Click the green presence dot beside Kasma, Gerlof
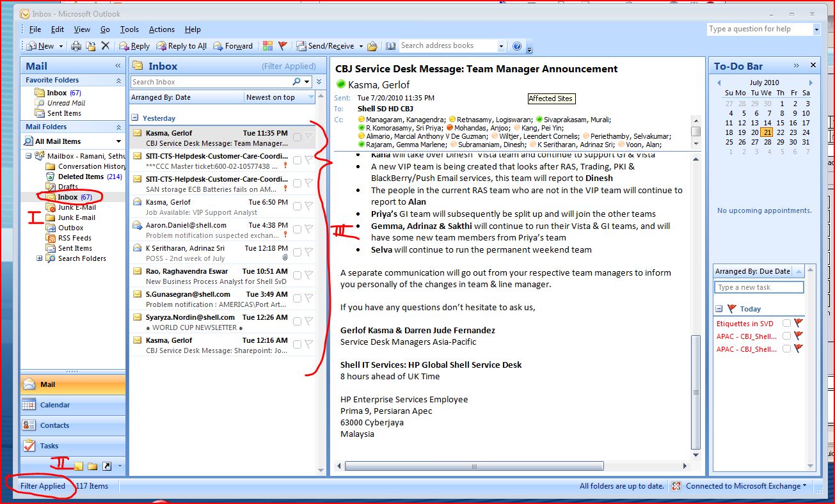This screenshot has height=504, width=835. click(340, 84)
